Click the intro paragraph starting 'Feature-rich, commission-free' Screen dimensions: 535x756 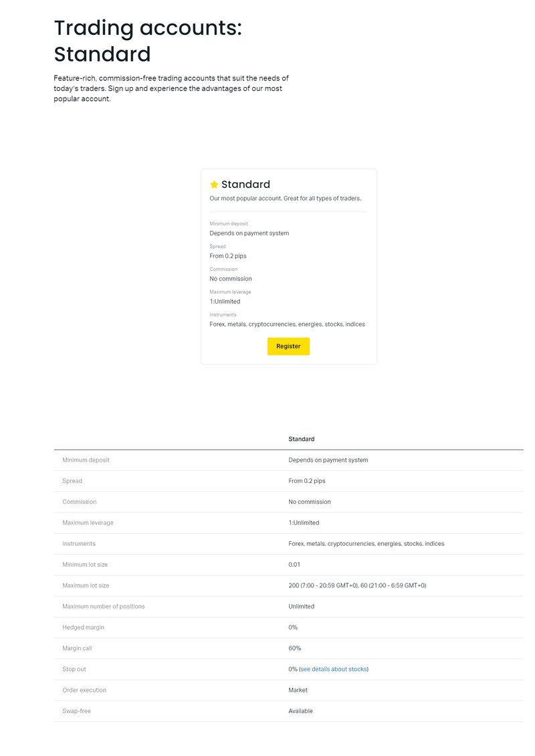click(x=171, y=88)
